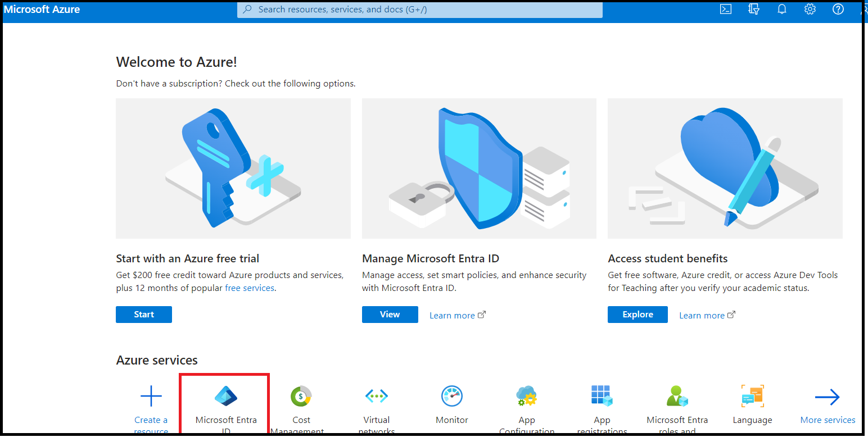This screenshot has width=868, height=437.
Task: Open Cloud Shell from the top bar
Action: point(726,9)
